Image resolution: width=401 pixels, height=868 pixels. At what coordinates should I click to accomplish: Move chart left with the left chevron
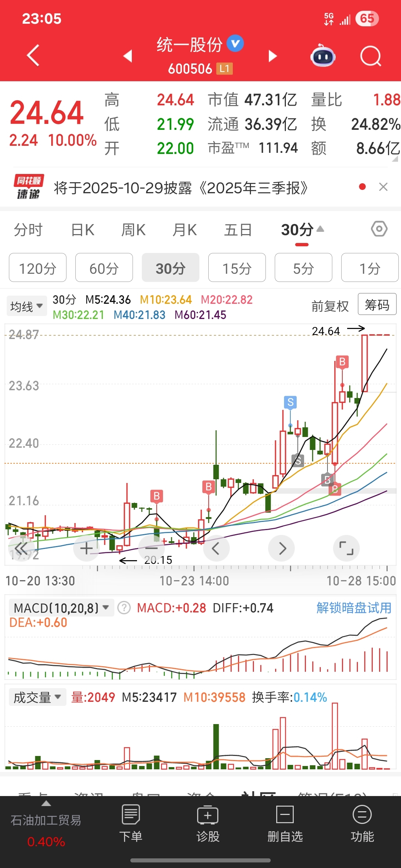point(216,548)
